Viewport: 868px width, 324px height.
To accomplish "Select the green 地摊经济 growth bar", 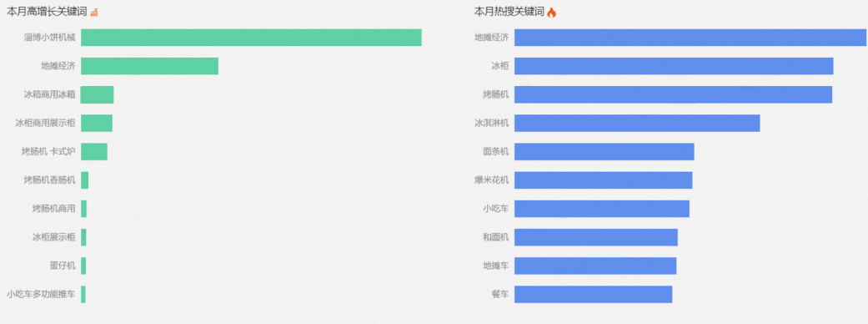I will click(149, 66).
